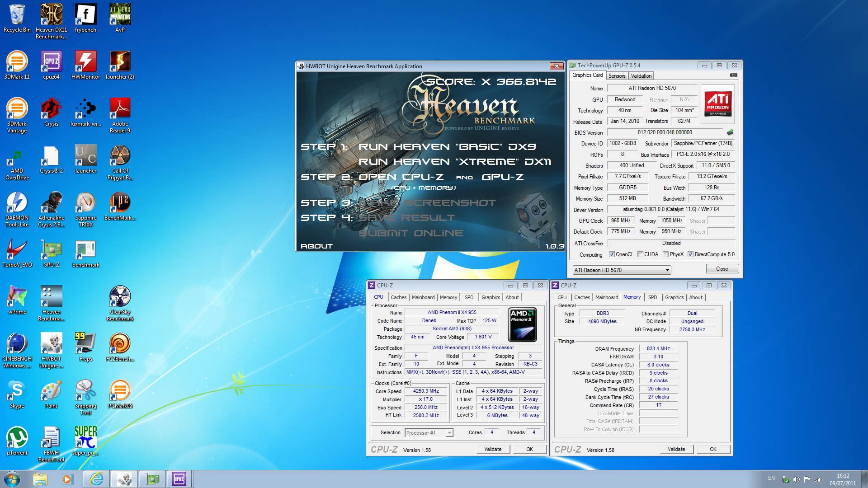Open HWMonitor desktop icon
Image resolution: width=868 pixels, height=488 pixels.
tap(85, 65)
